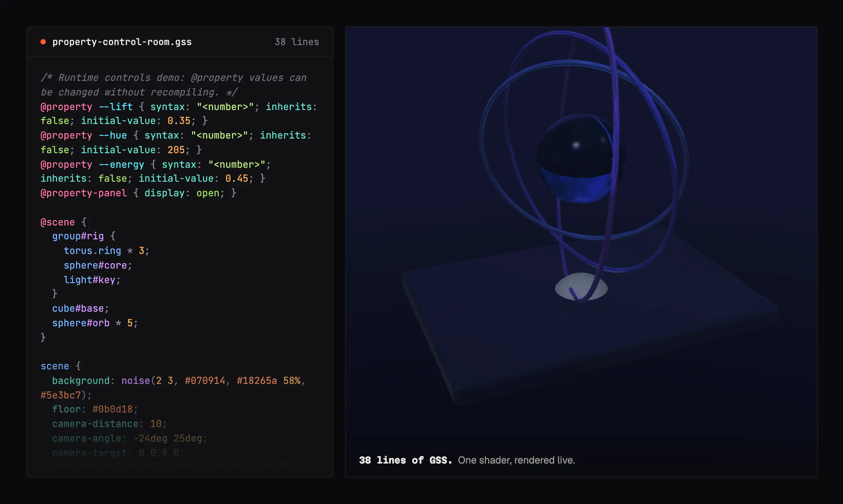Click the '38 lines' counter in header
The width and height of the screenshot is (843, 504).
296,42
